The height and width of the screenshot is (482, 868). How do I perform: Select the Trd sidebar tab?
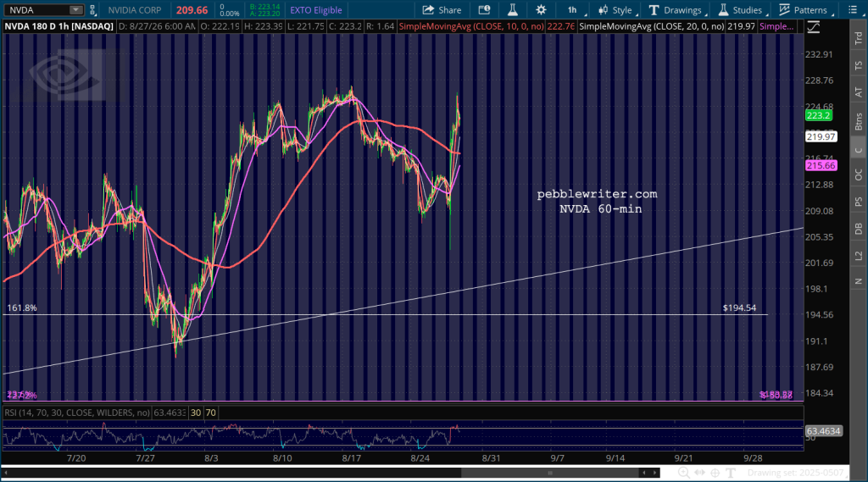(859, 38)
